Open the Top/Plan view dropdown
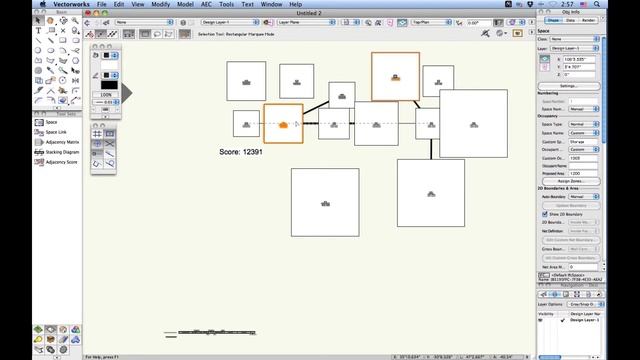Image resolution: width=640 pixels, height=360 pixels. tap(431, 22)
